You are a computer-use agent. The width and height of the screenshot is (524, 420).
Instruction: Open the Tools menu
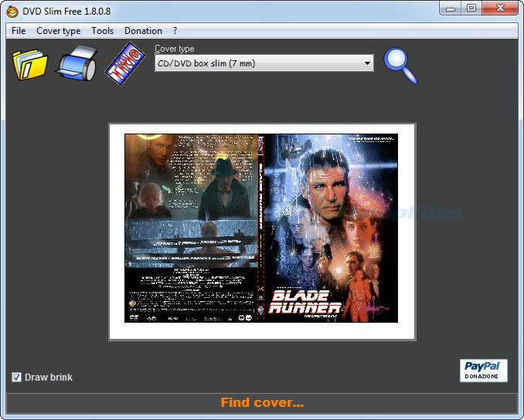pos(102,31)
